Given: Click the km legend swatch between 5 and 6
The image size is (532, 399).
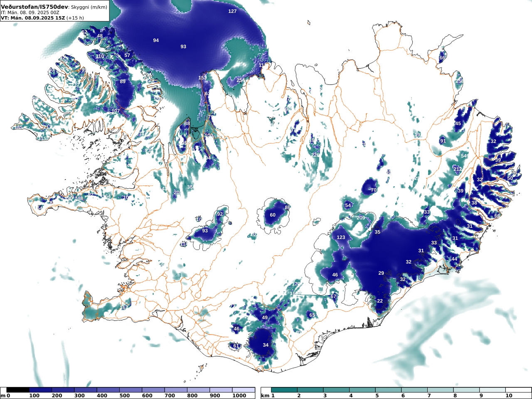Looking at the screenshot, I should click(x=388, y=390).
